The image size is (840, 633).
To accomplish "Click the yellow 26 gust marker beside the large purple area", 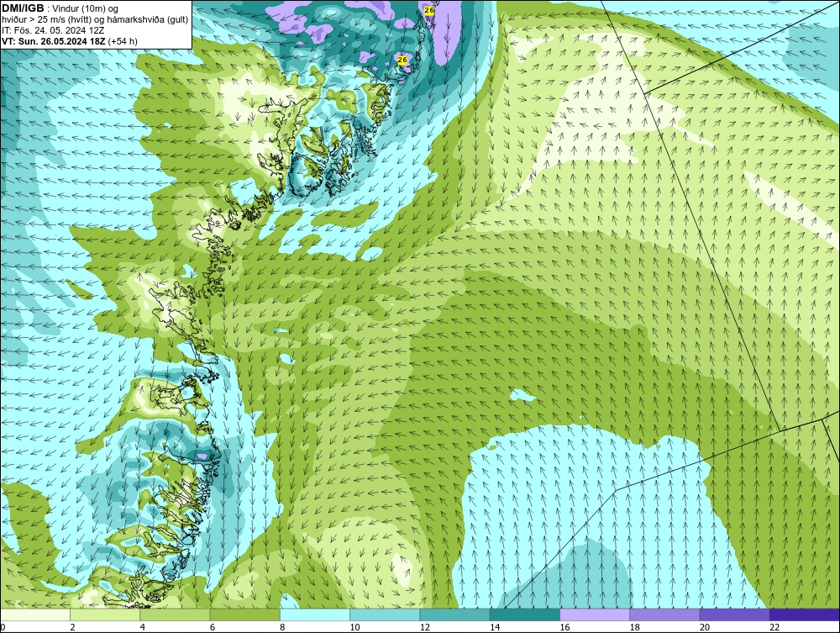I will [429, 10].
